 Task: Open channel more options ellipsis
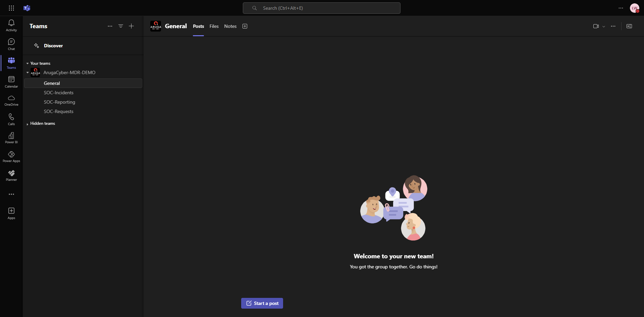pos(613,26)
